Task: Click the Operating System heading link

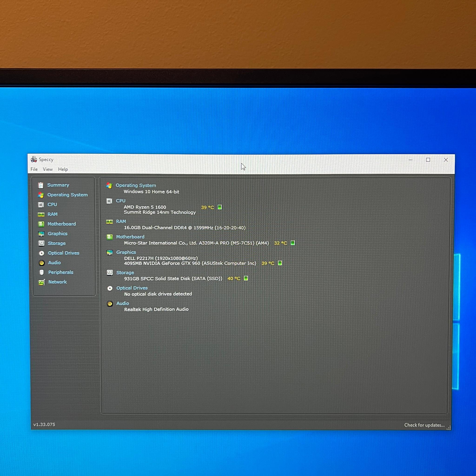Action: pyautogui.click(x=136, y=185)
